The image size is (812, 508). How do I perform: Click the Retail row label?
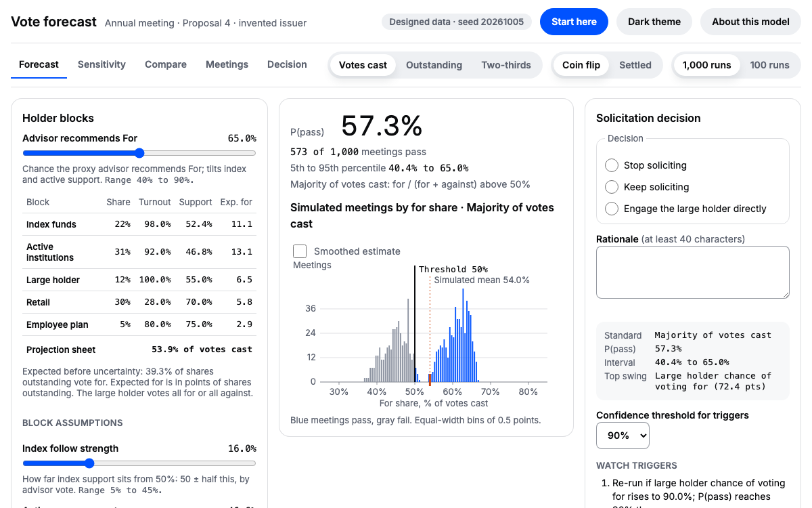[x=38, y=302]
